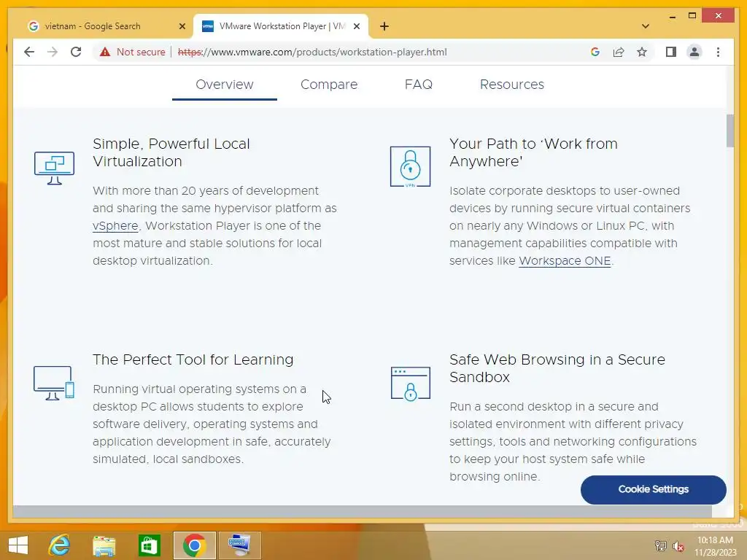
Task: Click the network tray icon
Action: tap(660, 545)
